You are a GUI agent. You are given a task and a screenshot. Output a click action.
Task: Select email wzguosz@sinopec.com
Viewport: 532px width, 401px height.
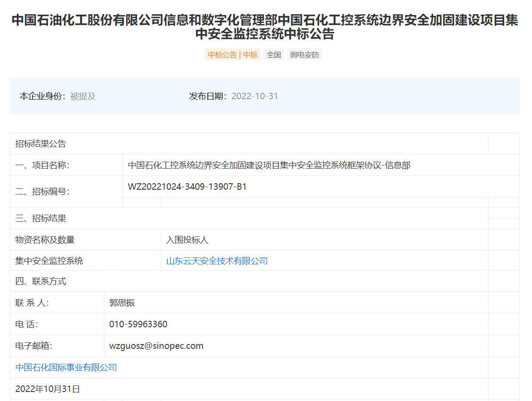156,346
